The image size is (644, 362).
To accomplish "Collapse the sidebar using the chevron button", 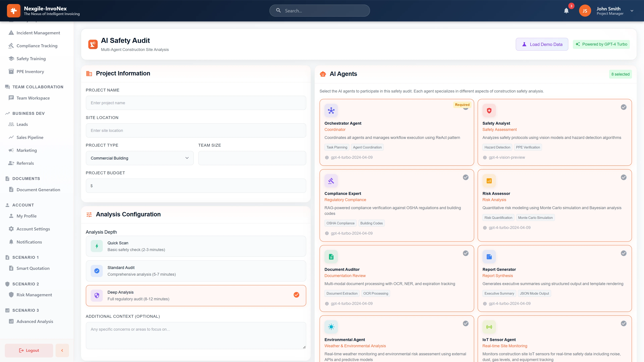I will 62,350.
